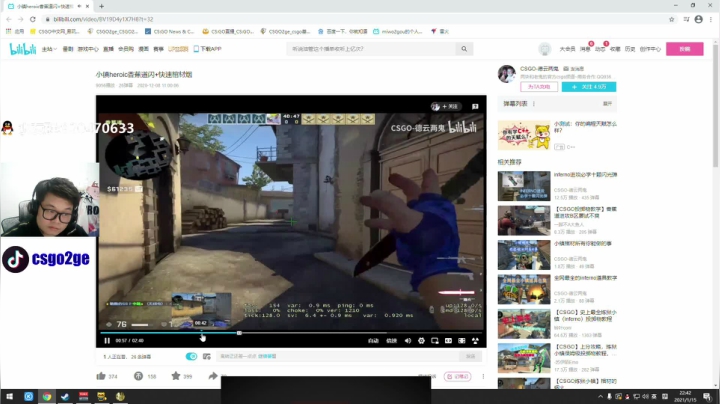The width and height of the screenshot is (720, 404).
Task: Follow uploader with 关注 4.9万 button
Action: click(x=589, y=87)
